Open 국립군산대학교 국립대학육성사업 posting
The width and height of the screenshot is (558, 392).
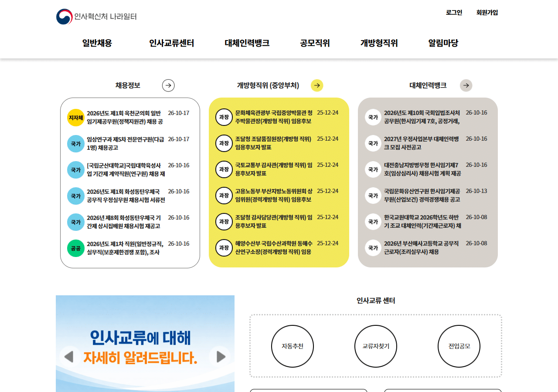126,169
